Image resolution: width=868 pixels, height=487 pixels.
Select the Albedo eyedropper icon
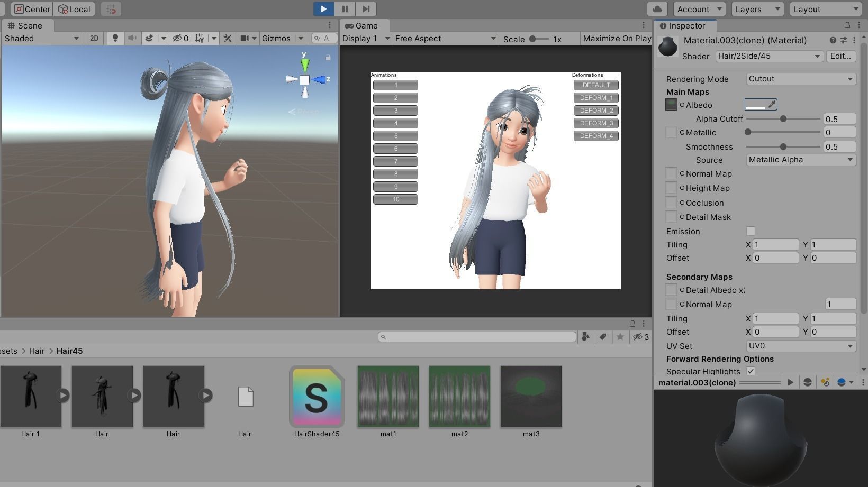(772, 104)
